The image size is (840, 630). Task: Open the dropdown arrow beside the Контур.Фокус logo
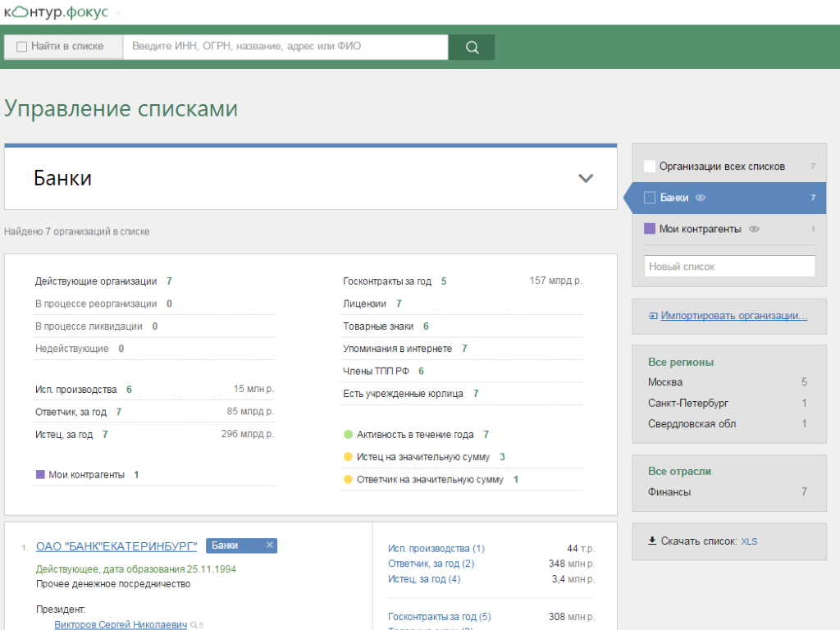118,12
